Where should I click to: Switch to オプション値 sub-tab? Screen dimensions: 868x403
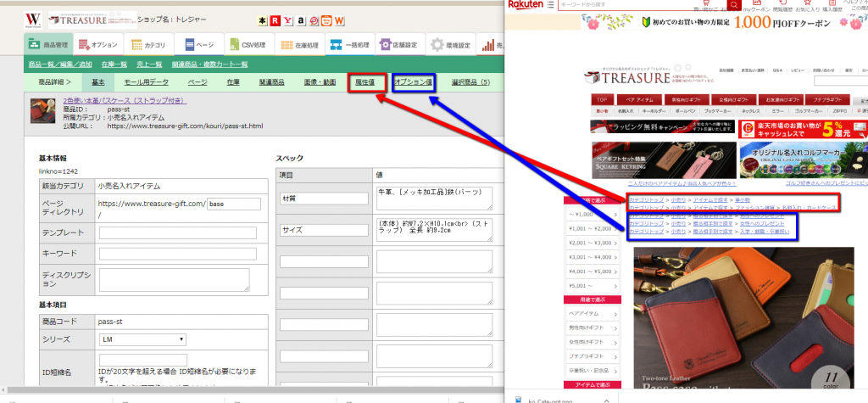pyautogui.click(x=415, y=82)
